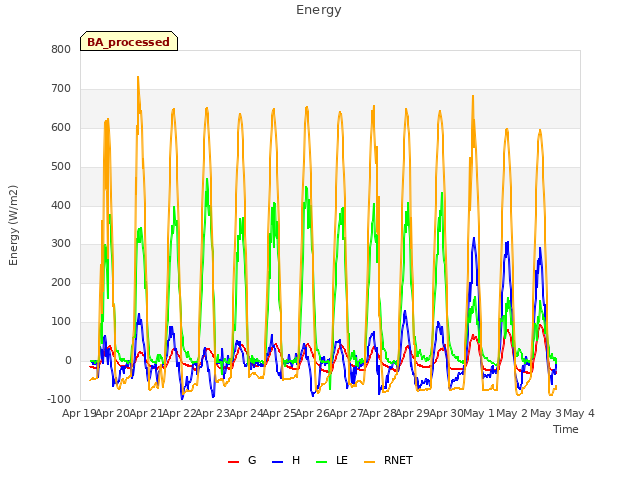Click the 200 y-axis tick label
The width and height of the screenshot is (640, 480).
click(61, 282)
